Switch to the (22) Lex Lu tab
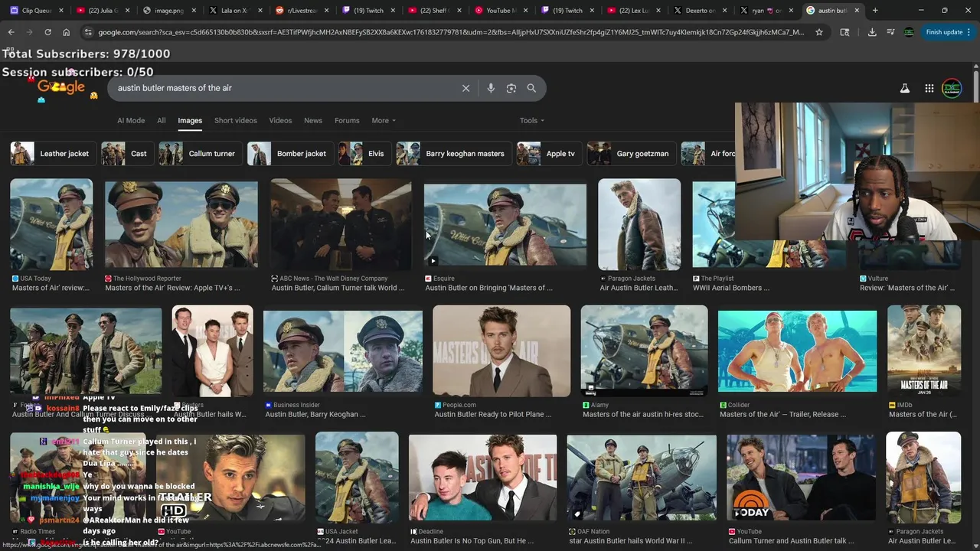980x551 pixels. coord(635,11)
